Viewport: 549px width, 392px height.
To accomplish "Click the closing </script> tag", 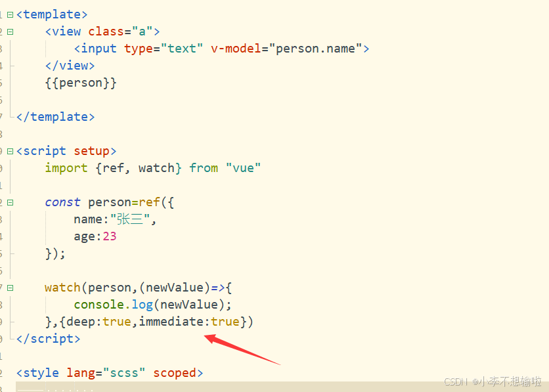I will click(x=49, y=339).
